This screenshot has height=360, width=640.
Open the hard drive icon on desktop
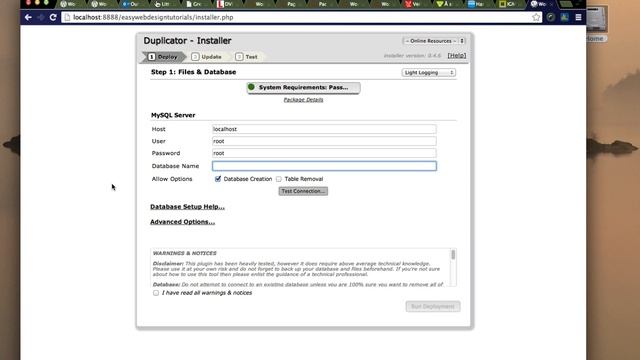[596, 19]
